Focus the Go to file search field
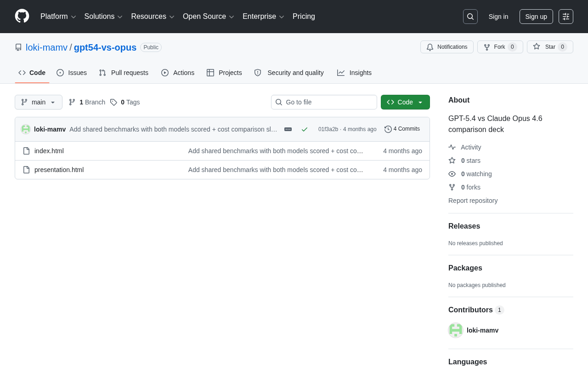 coord(324,102)
